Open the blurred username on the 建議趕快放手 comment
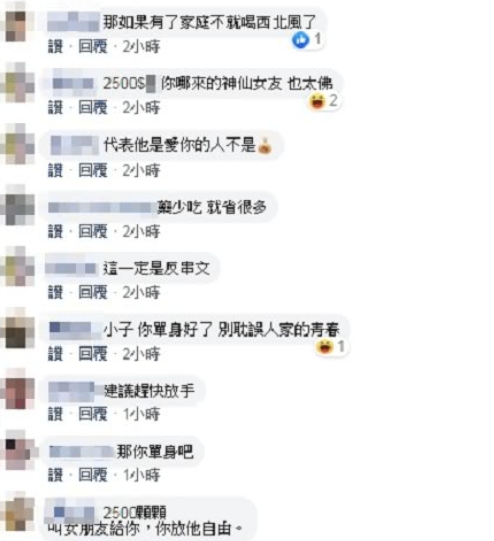Screen dimensions: 494x541 [71, 391]
